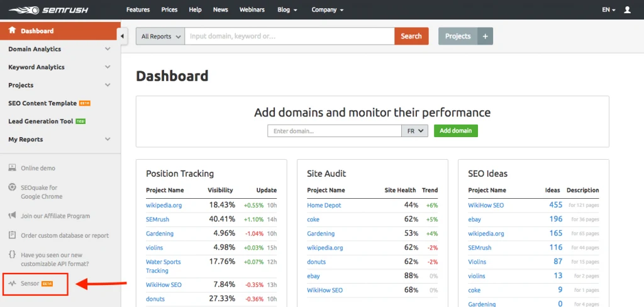Go to the Prices page

point(169,9)
